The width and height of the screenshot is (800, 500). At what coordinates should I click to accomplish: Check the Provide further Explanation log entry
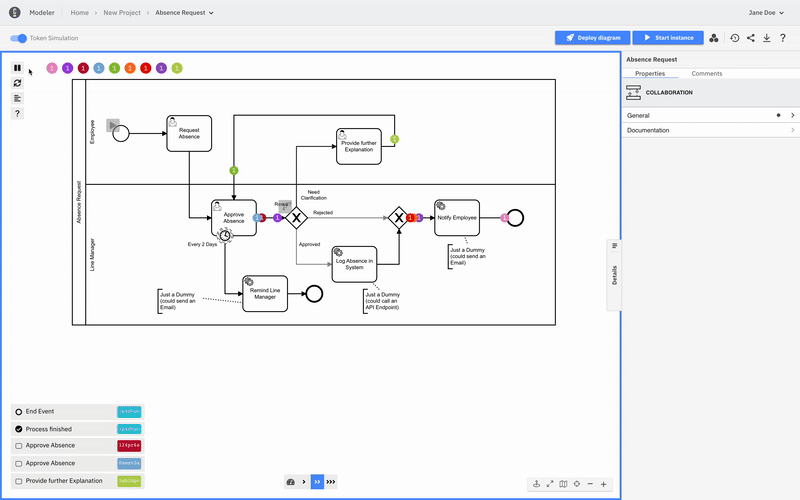tap(19, 481)
